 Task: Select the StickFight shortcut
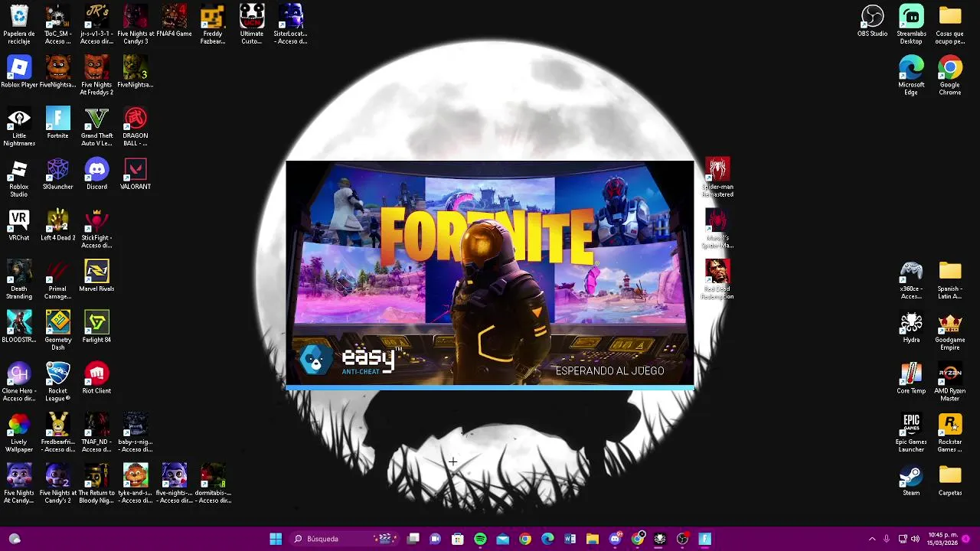pos(96,229)
